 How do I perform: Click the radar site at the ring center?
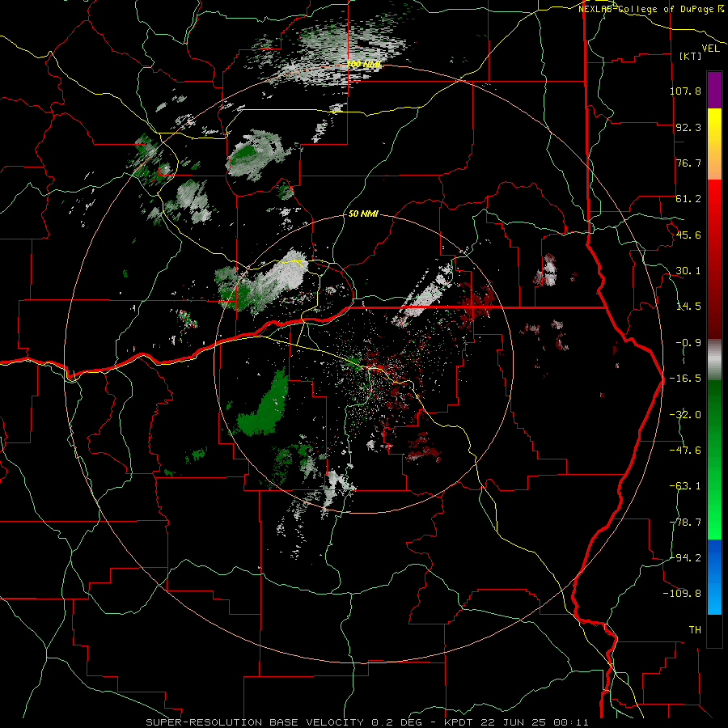pyautogui.click(x=363, y=364)
